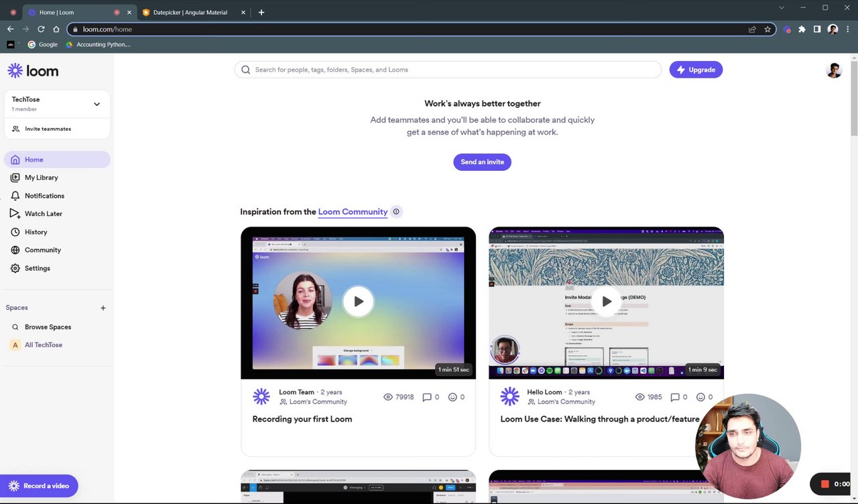
Task: Bookmark this page with star icon
Action: click(x=768, y=29)
